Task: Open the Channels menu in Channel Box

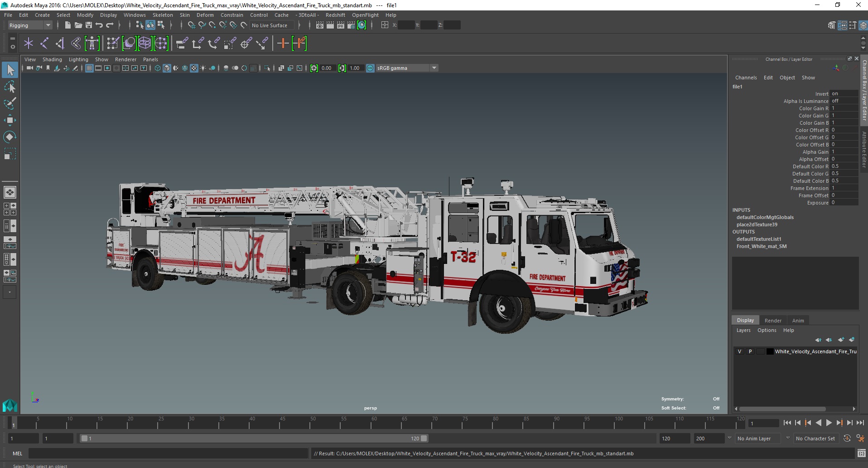Action: click(x=746, y=78)
